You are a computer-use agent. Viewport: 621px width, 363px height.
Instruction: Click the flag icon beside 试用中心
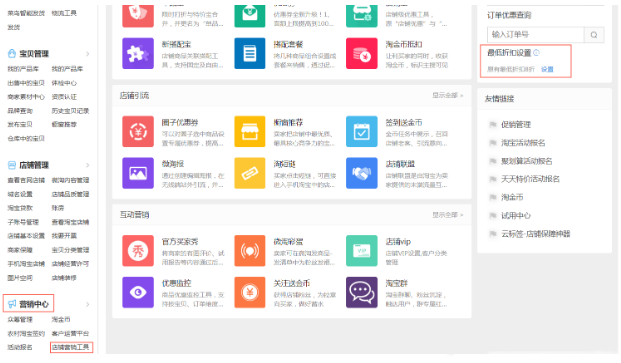tap(493, 216)
